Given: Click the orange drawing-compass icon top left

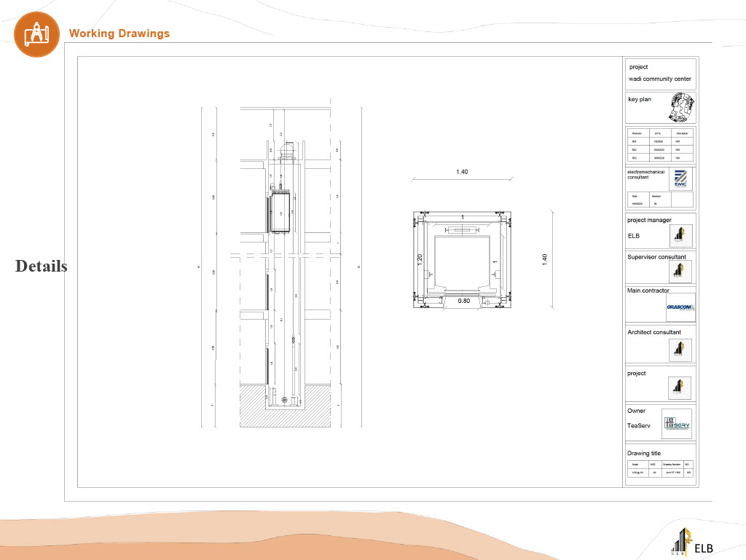Looking at the screenshot, I should point(36,33).
